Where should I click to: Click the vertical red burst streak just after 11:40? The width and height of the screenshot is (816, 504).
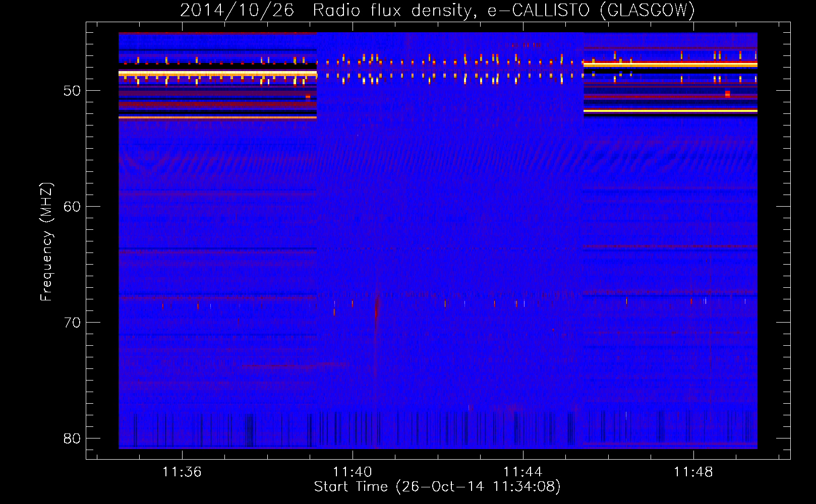point(376,312)
